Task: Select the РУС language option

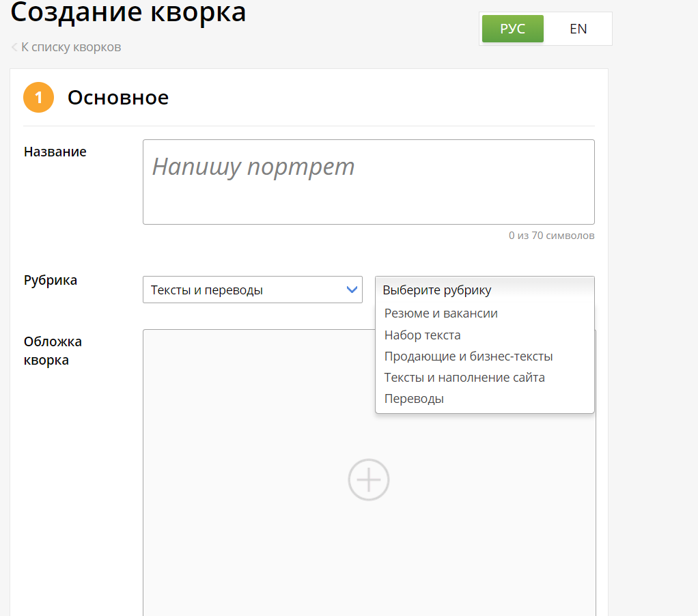Action: tap(512, 28)
